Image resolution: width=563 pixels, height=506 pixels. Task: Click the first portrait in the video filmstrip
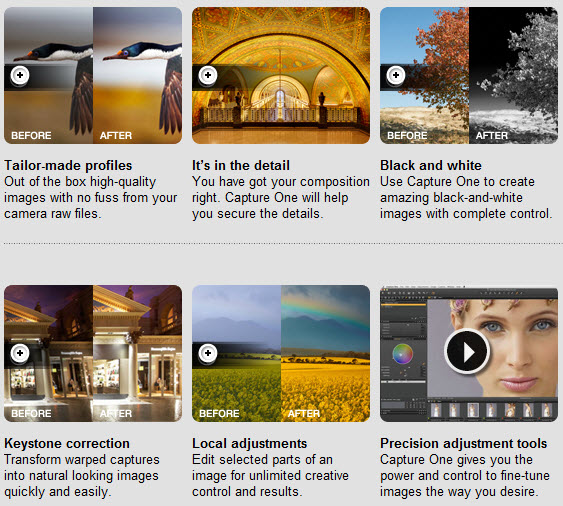point(436,410)
